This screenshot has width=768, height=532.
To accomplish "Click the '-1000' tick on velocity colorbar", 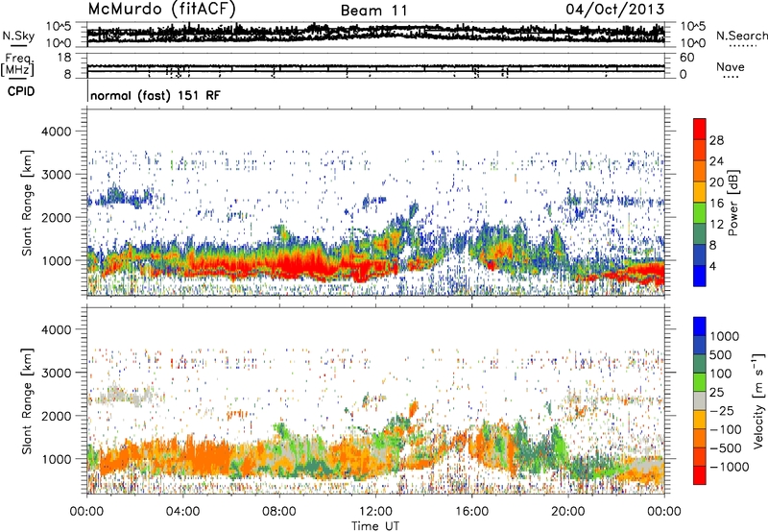I will coord(729,467).
